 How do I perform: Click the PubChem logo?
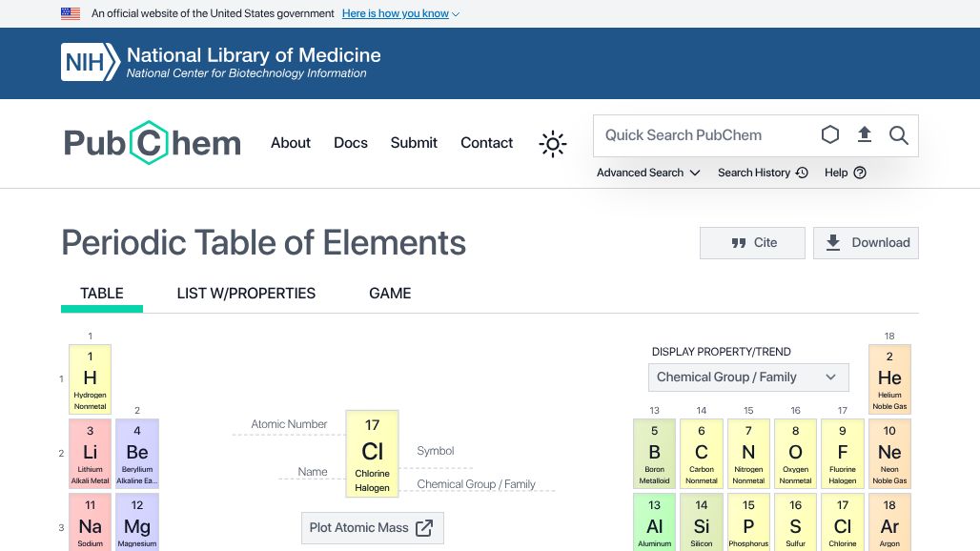(x=153, y=143)
